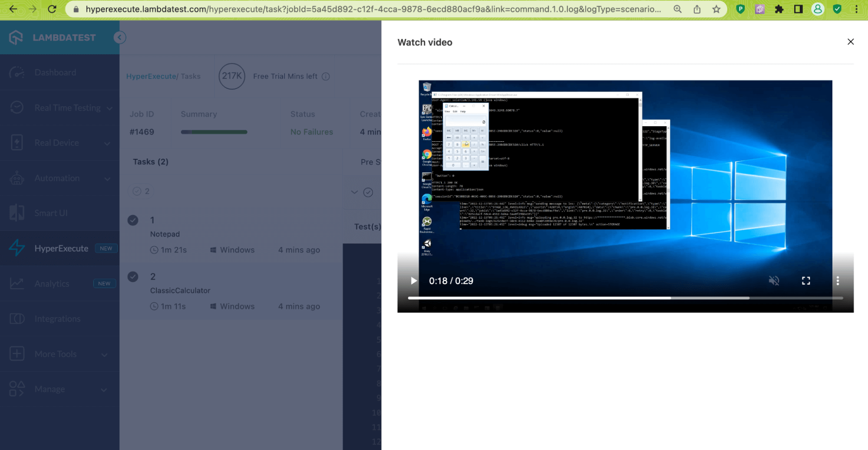
Task: Open Integrations sidebar item
Action: coord(57,319)
